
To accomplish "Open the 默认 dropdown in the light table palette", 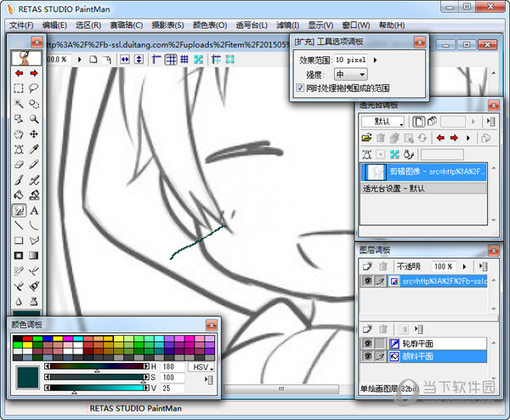I will [x=382, y=122].
